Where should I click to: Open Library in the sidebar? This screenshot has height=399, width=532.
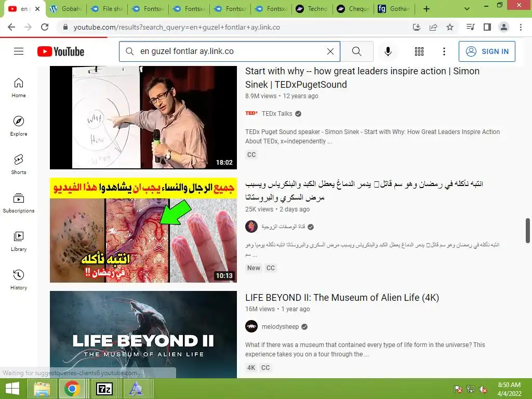click(19, 241)
